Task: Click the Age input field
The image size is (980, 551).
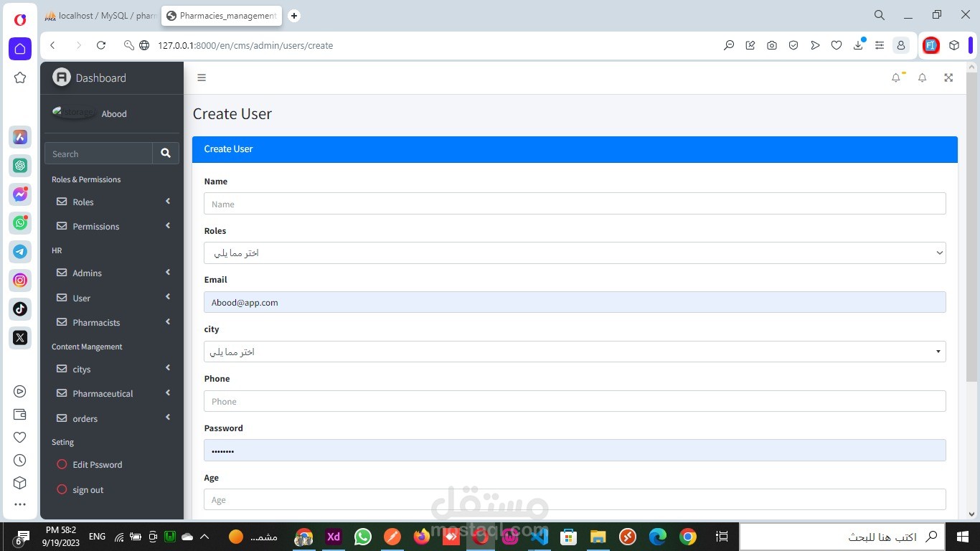Action: pos(575,499)
